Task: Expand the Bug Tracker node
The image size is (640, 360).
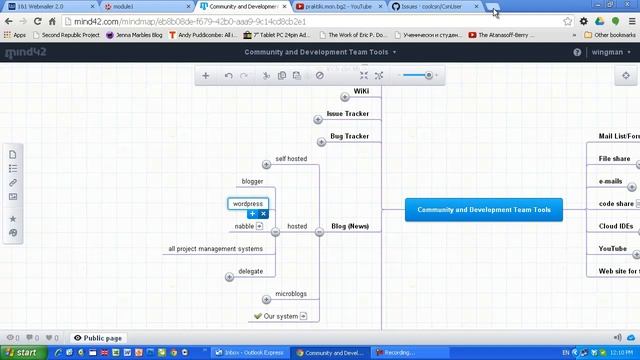Action: coord(321,142)
